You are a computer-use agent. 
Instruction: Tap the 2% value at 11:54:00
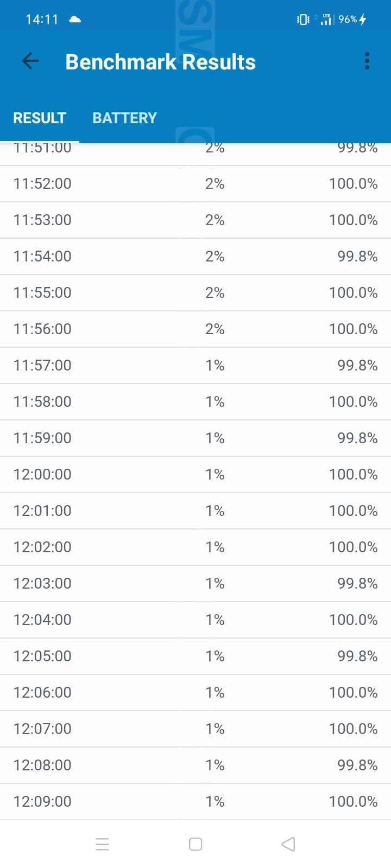tap(215, 257)
